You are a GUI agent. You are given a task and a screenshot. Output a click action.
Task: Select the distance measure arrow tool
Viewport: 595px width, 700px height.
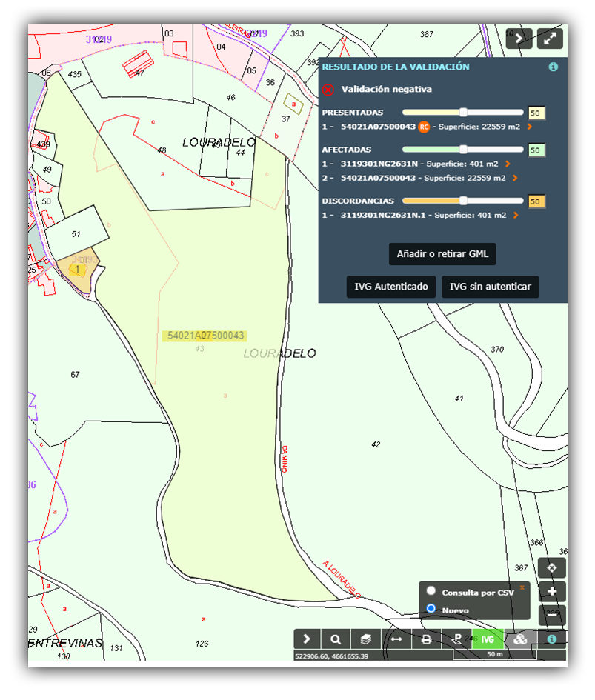coord(396,640)
